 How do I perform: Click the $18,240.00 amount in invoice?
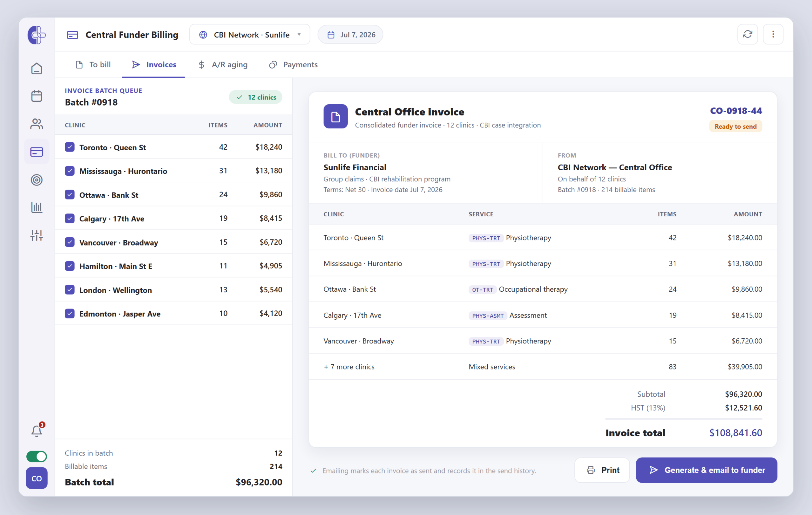(744, 238)
